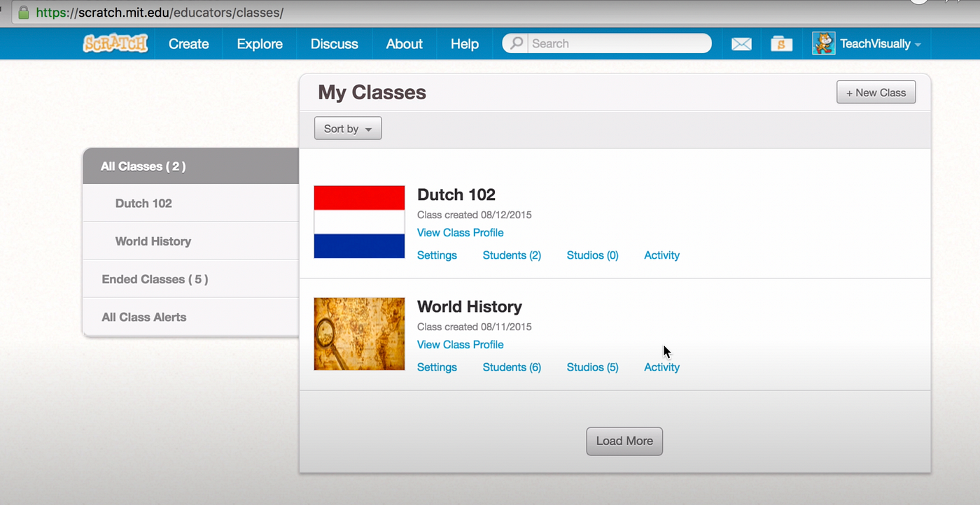The height and width of the screenshot is (505, 980).
Task: Open the About menu
Action: pos(405,43)
